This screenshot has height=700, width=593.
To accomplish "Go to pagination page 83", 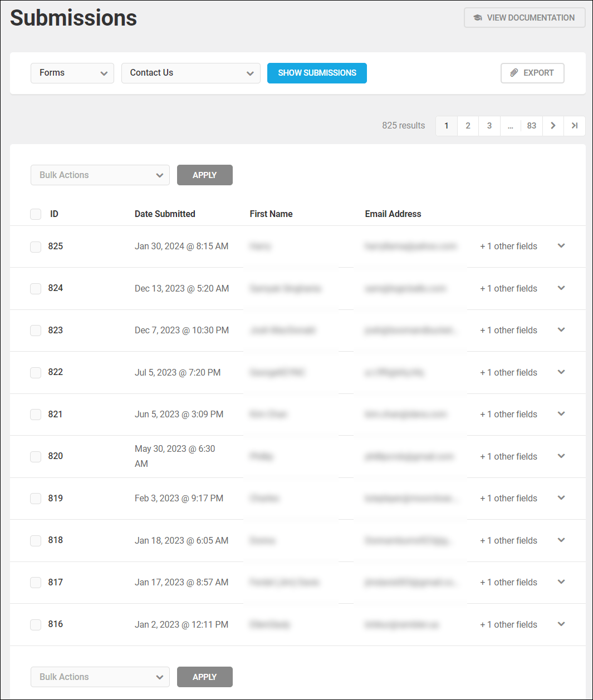I will (532, 126).
